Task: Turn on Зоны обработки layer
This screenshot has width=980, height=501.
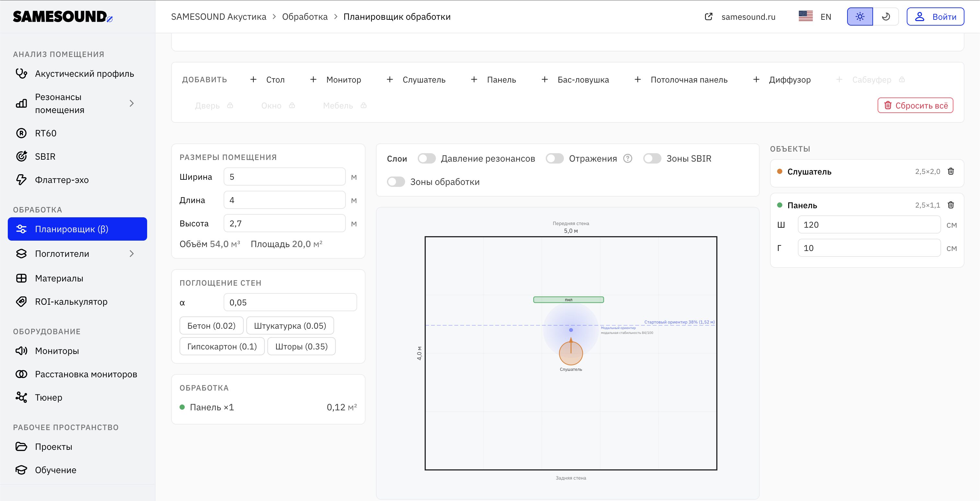Action: click(x=396, y=182)
